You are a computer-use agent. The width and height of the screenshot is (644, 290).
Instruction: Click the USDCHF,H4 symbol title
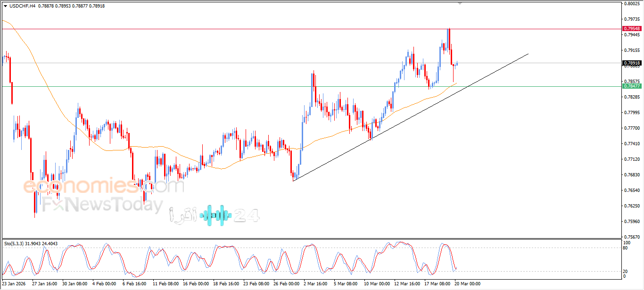22,6
